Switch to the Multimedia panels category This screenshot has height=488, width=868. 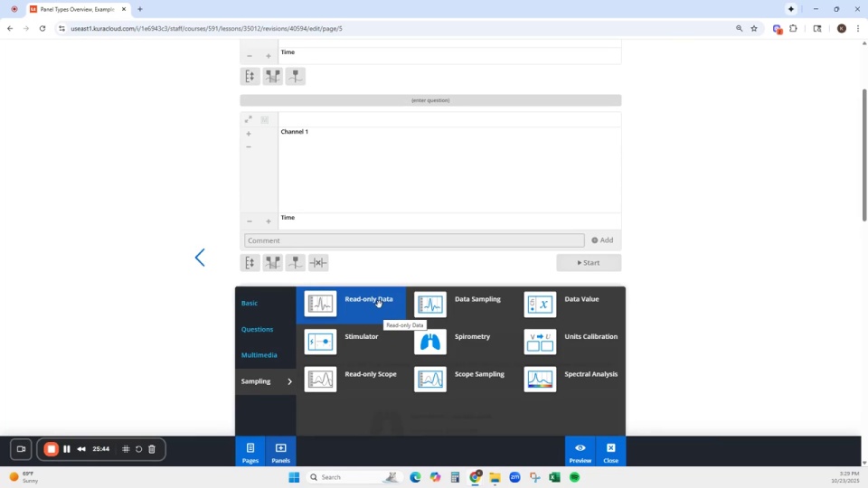(259, 355)
